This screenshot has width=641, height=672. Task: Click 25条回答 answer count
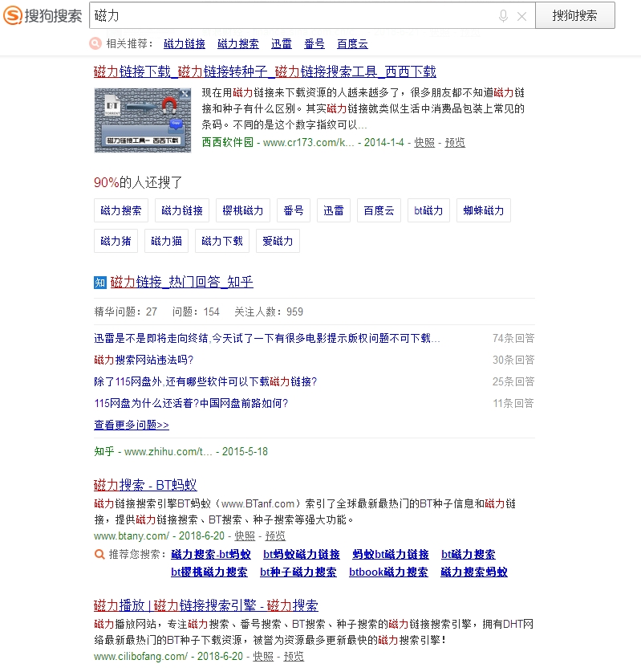click(x=513, y=382)
